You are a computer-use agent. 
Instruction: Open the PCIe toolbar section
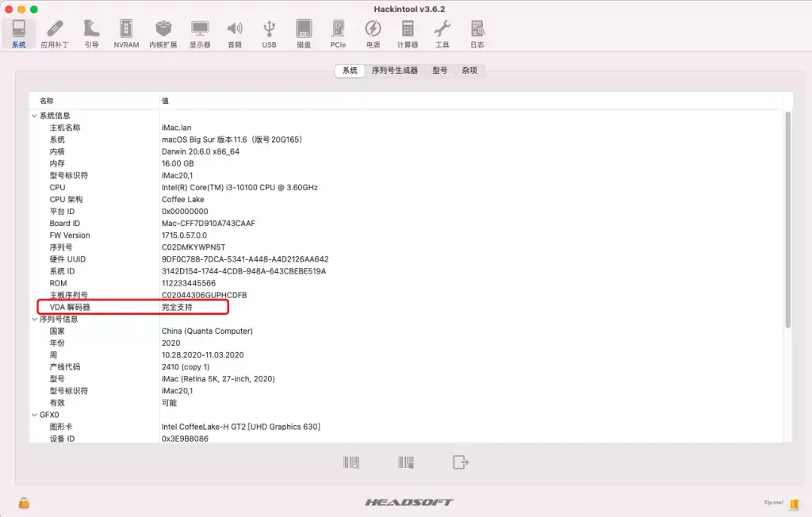pyautogui.click(x=338, y=34)
